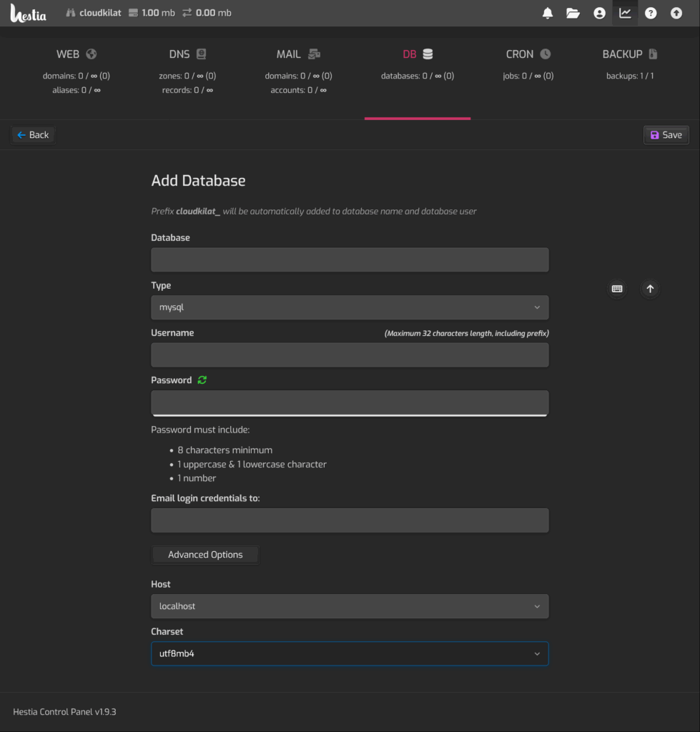Jump to top with the up arrow button
The image size is (700, 732).
pyautogui.click(x=650, y=289)
